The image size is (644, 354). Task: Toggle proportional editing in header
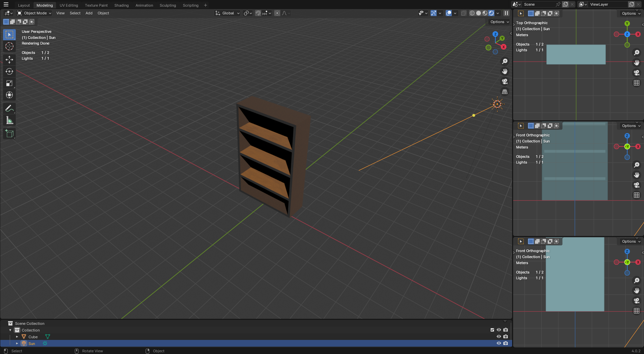[x=277, y=13]
